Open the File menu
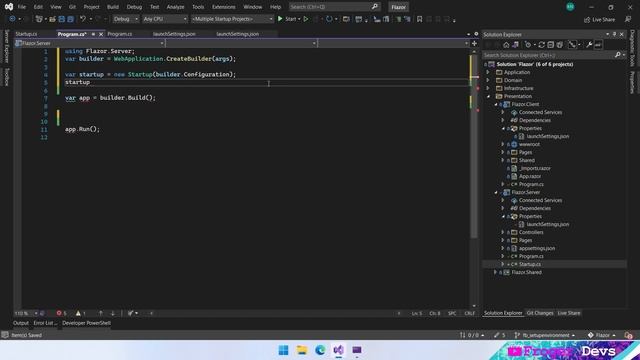 pos(22,7)
